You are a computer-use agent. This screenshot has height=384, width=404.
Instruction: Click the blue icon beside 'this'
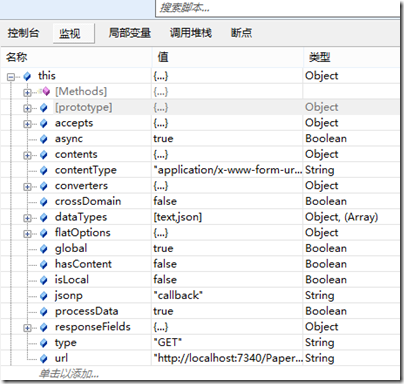click(27, 76)
